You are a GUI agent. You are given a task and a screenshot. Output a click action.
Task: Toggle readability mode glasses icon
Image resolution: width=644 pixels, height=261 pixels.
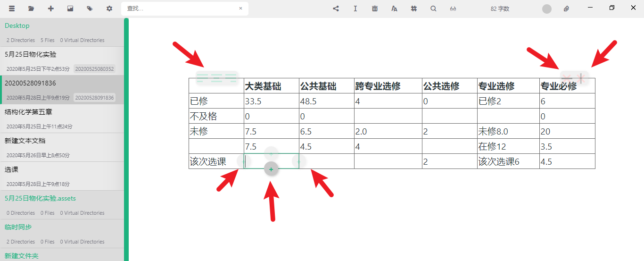coord(453,8)
